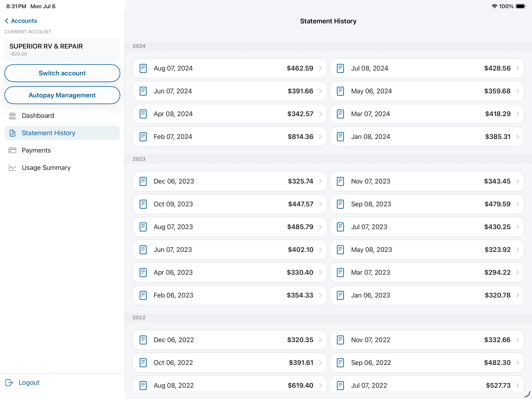Click the $447.57 statement amount
532x399 pixels.
301,204
